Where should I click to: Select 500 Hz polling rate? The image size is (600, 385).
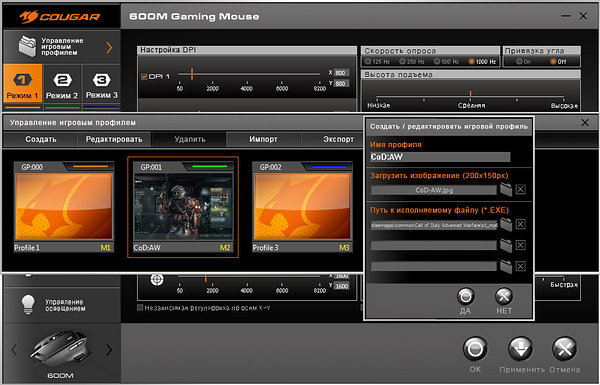pyautogui.click(x=437, y=61)
